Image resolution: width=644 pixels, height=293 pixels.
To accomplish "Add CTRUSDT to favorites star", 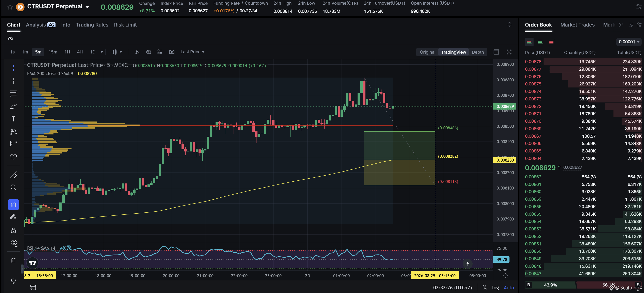I will (x=10, y=7).
